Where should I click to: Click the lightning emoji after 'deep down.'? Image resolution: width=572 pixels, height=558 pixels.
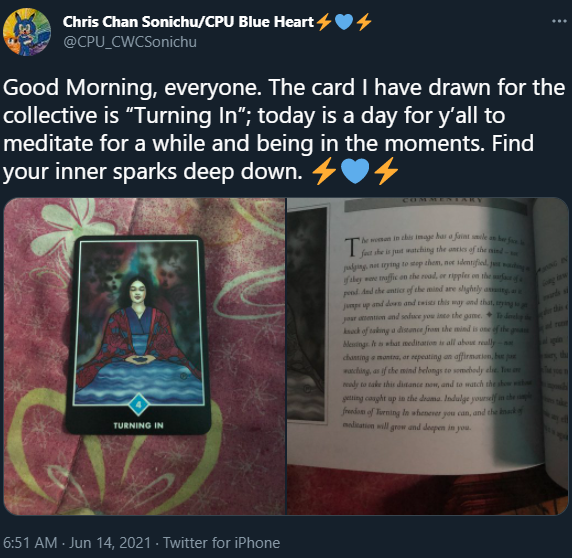coord(324,171)
